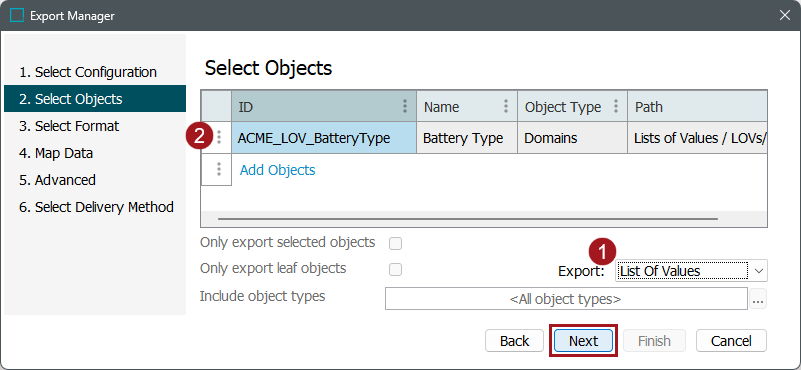This screenshot has height=370, width=801.
Task: Go to step 6. Select Delivery Method
Action: pyautogui.click(x=96, y=207)
